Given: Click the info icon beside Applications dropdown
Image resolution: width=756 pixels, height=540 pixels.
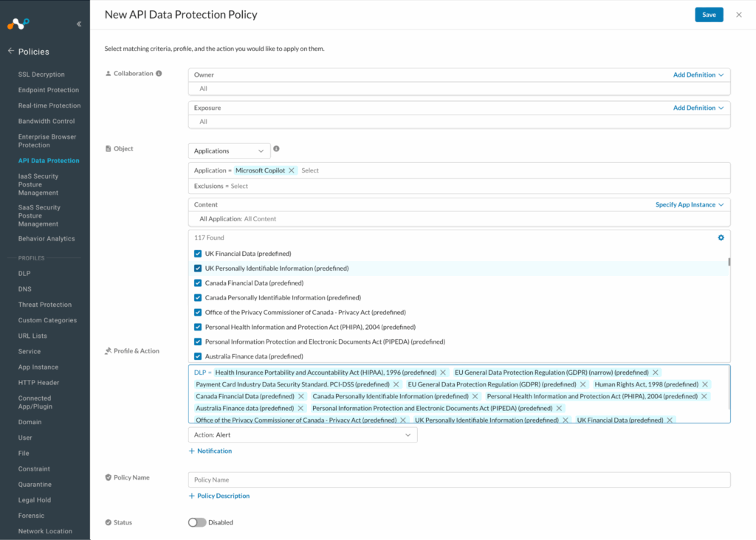Looking at the screenshot, I should tap(276, 149).
